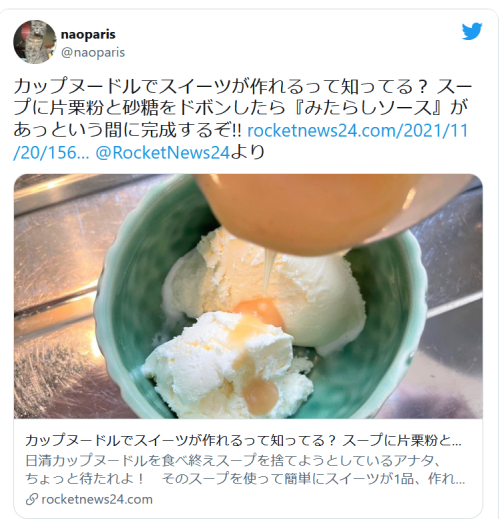Open the rocketnews24.com/2021/11 article URL
Viewport: 500px width, 519px height.
coord(358,131)
